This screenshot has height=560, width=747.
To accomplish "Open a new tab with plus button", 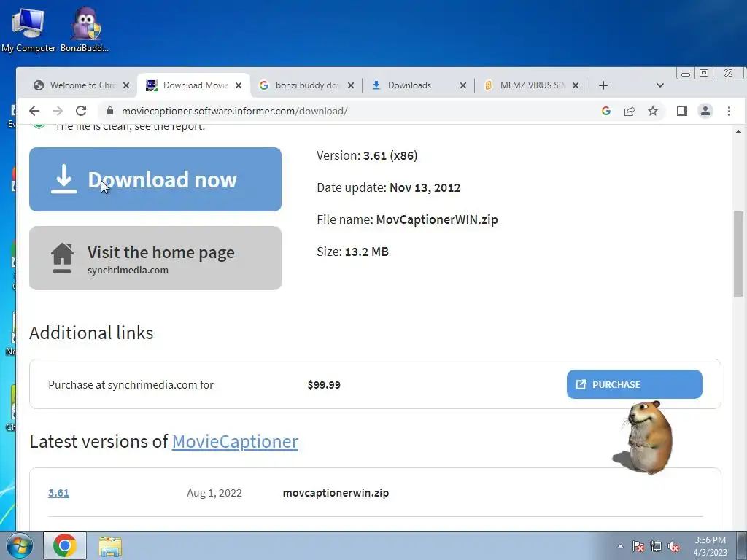I will point(603,85).
